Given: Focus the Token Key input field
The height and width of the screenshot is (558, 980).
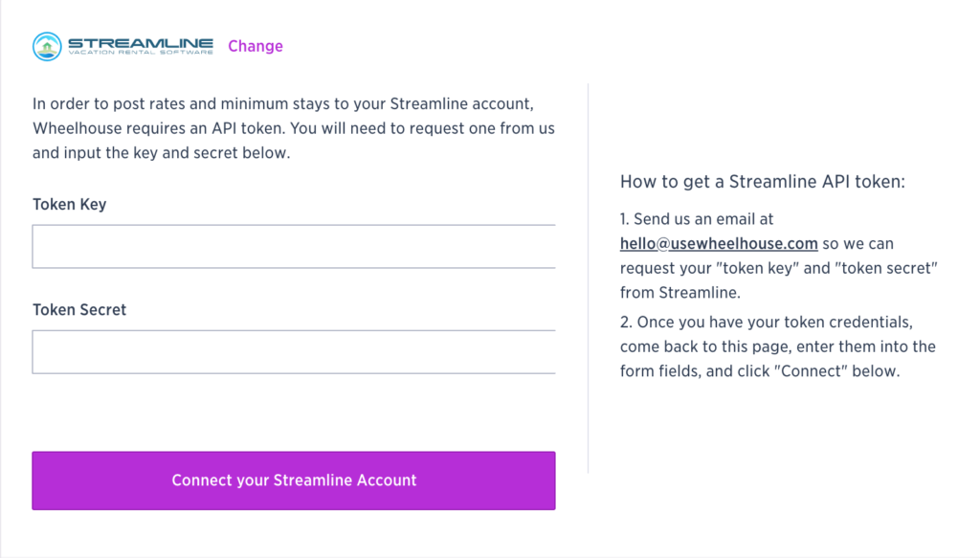Looking at the screenshot, I should (x=294, y=247).
